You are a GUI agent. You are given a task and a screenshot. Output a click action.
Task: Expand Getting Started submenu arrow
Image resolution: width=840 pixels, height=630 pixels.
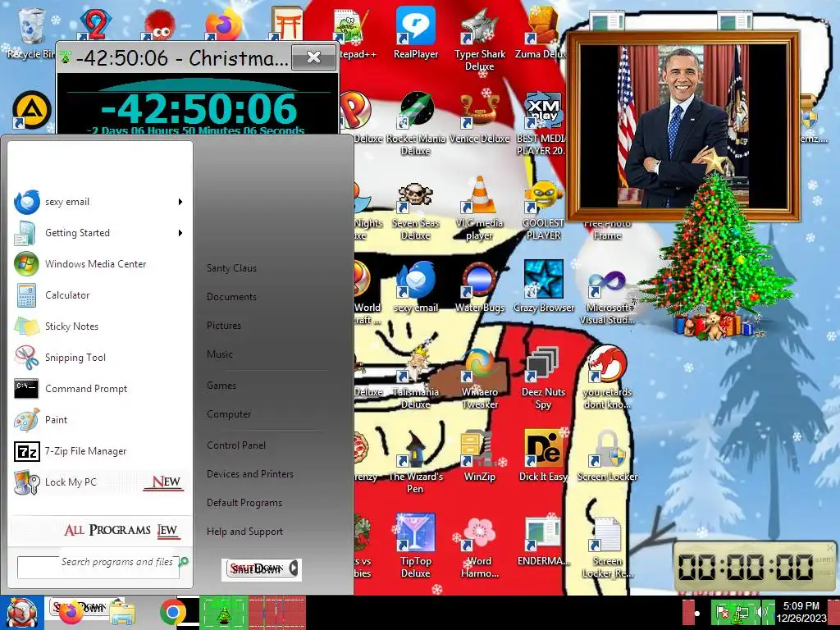pyautogui.click(x=180, y=233)
